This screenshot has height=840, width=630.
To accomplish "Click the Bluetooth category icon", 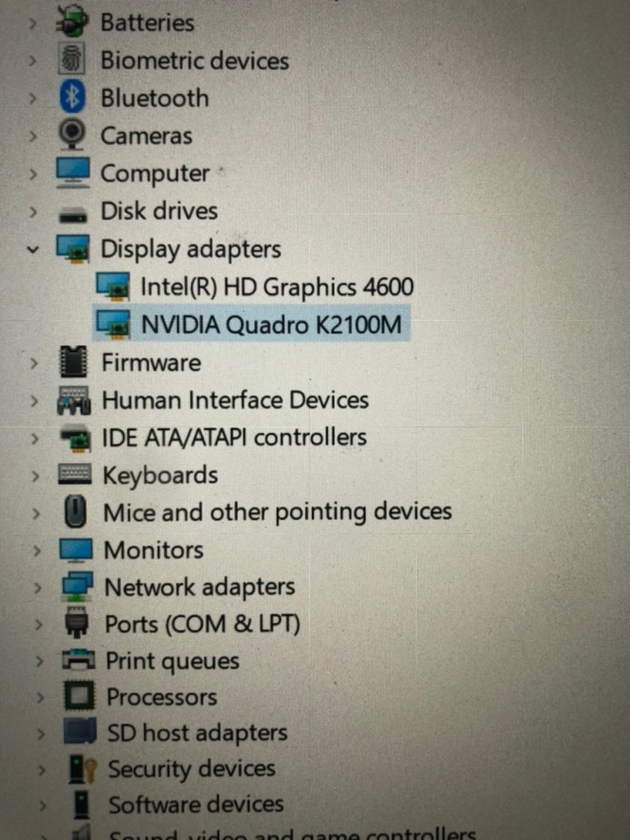I will click(72, 97).
